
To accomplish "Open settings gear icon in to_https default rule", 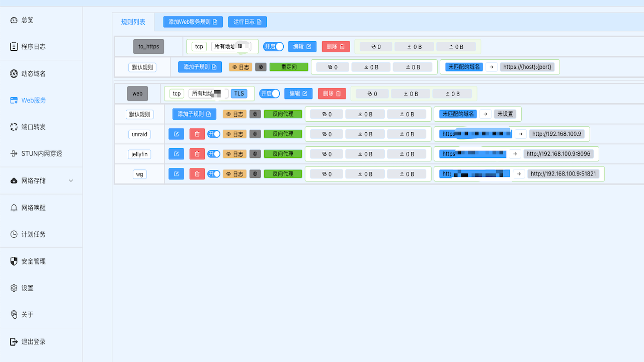I will click(260, 67).
